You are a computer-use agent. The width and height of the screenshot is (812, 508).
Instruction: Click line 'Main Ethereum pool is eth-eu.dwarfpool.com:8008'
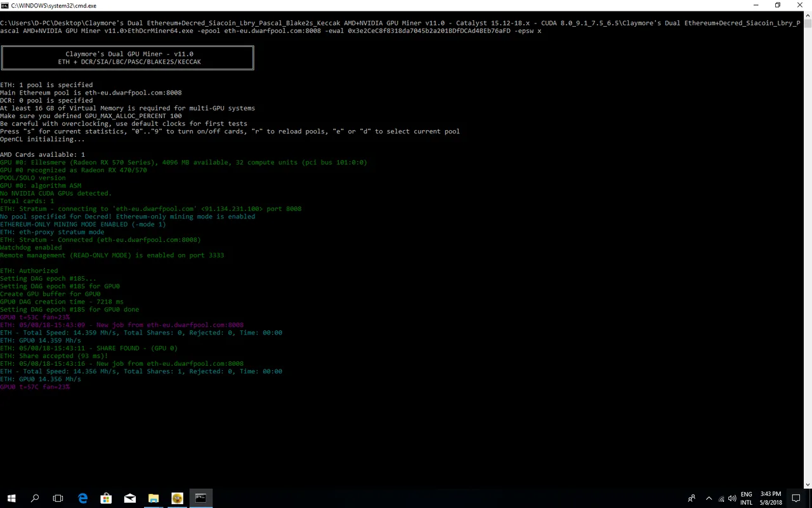tap(91, 93)
